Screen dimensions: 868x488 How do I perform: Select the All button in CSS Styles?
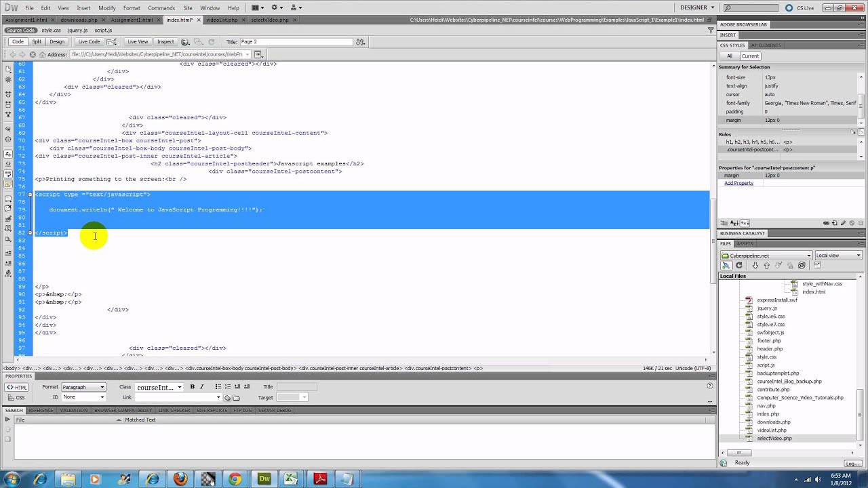(729, 56)
